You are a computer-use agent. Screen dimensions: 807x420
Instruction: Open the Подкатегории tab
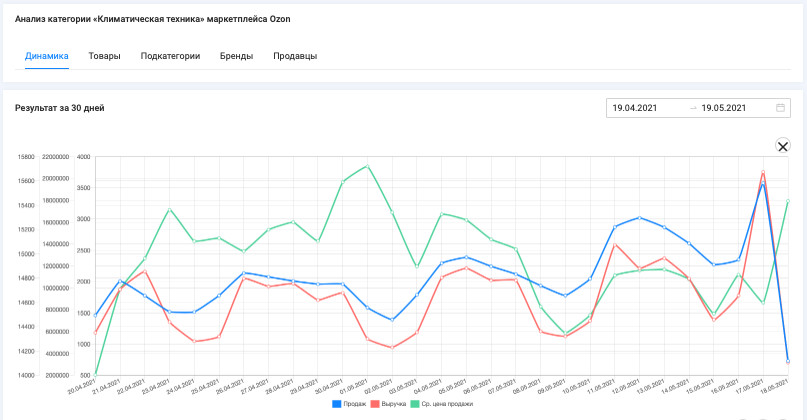coord(170,56)
